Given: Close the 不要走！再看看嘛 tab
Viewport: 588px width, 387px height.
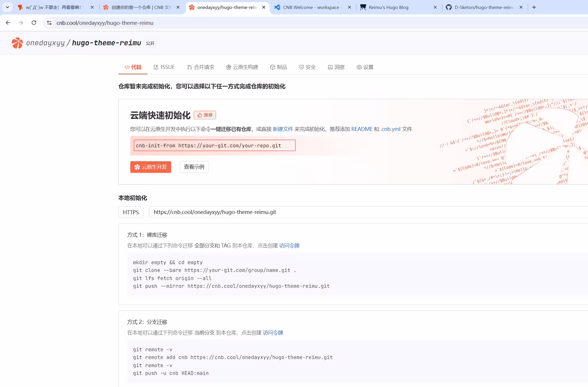Looking at the screenshot, I should coord(92,7).
